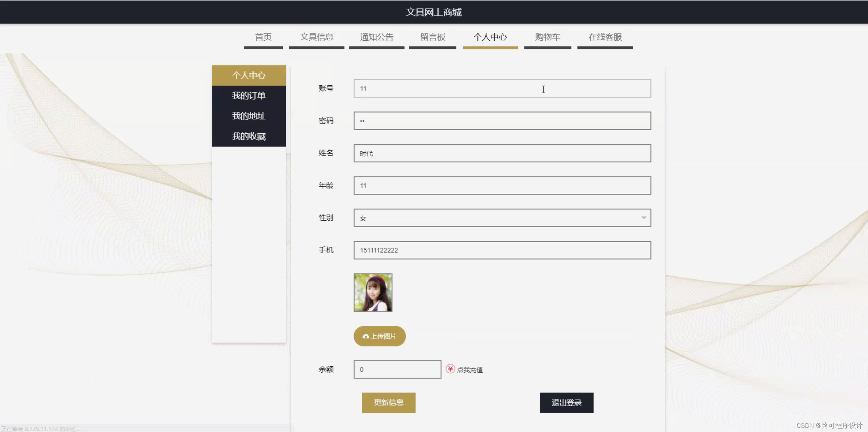868x432 pixels.
Task: Open the 在线客服 tab
Action: point(605,37)
